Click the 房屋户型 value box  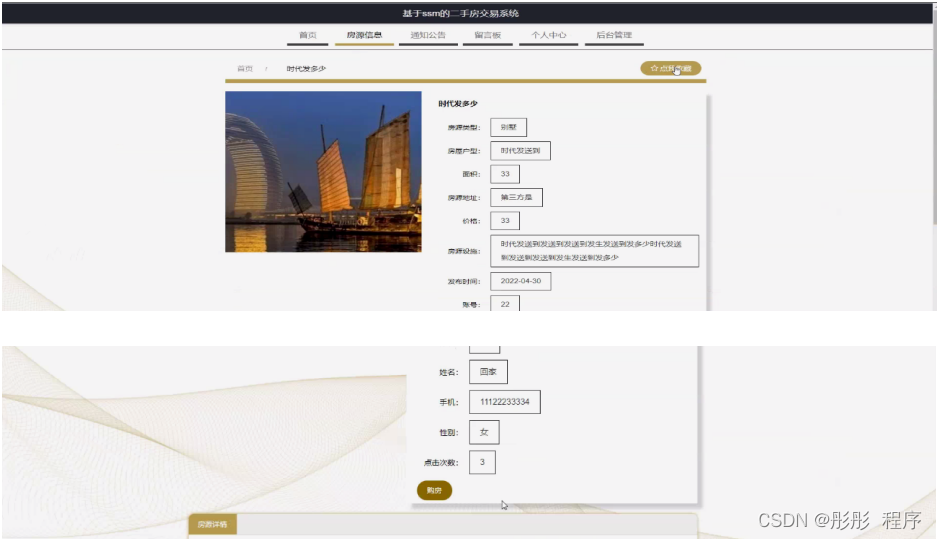pyautogui.click(x=520, y=151)
